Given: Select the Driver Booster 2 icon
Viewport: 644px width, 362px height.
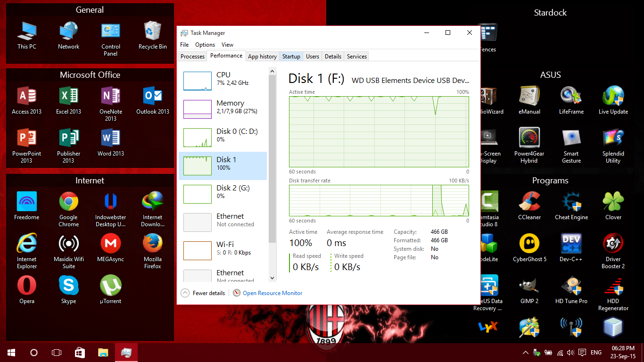Looking at the screenshot, I should (x=613, y=251).
